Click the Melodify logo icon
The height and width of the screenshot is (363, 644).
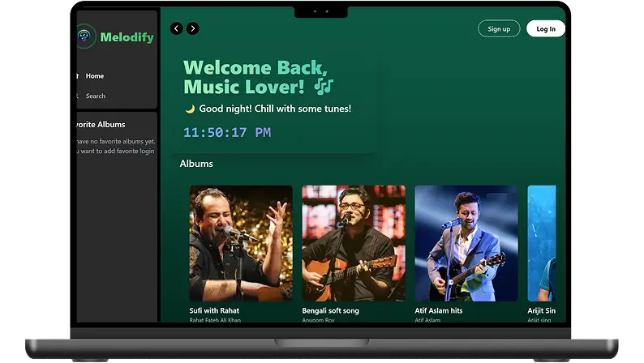click(x=86, y=37)
